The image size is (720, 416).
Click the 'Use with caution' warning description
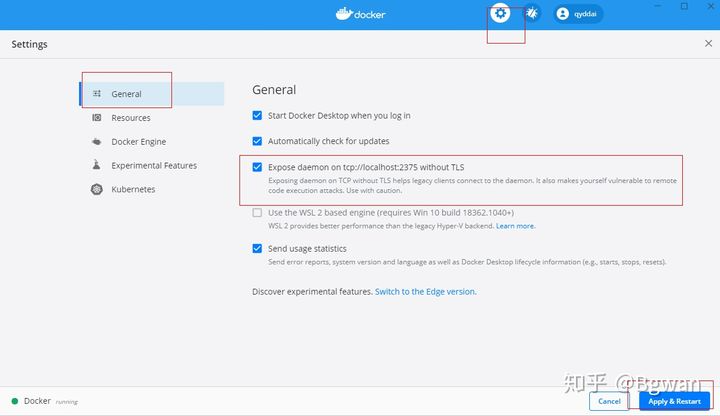(472, 186)
